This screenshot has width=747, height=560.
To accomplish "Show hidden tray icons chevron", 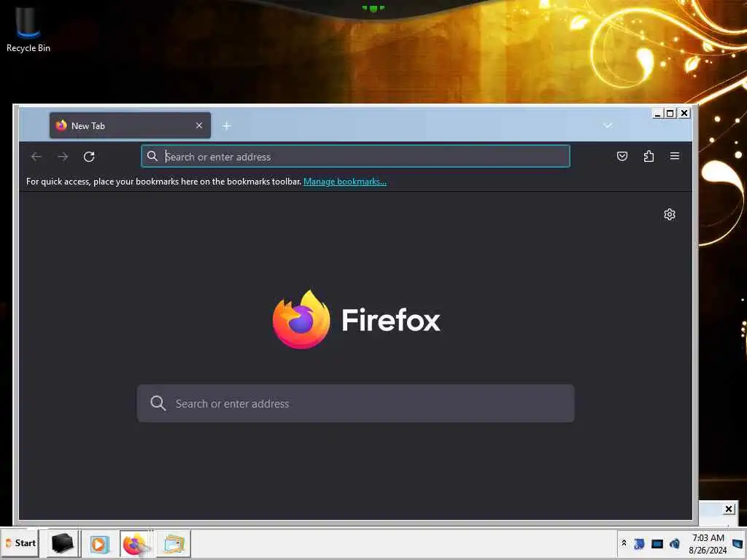I will click(624, 543).
